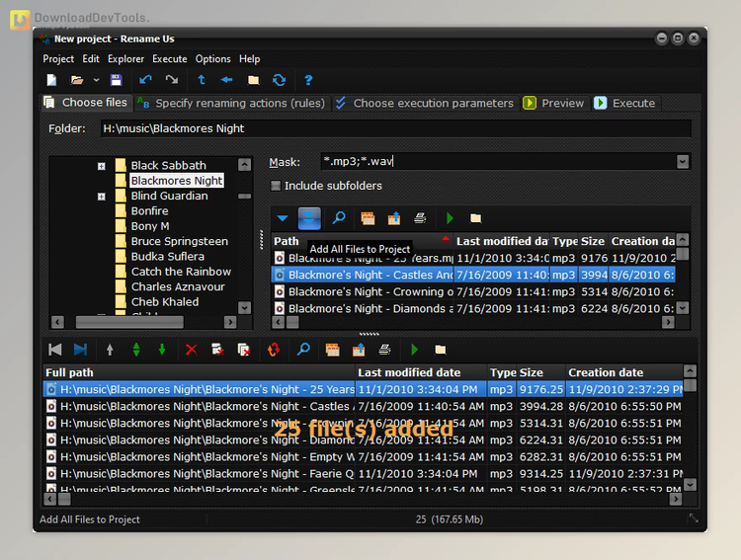
Task: Select the Bonfire folder
Action: (149, 210)
